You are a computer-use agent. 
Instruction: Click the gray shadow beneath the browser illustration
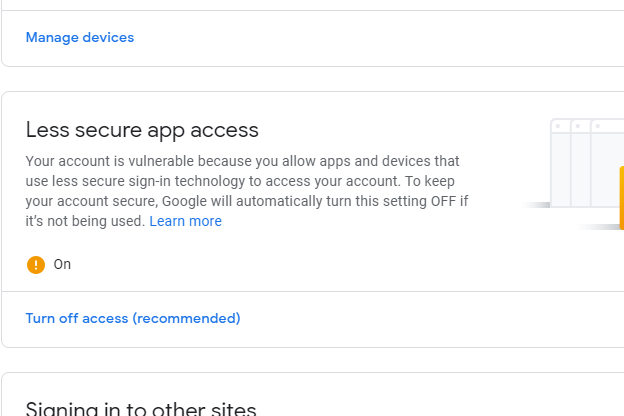coord(536,205)
